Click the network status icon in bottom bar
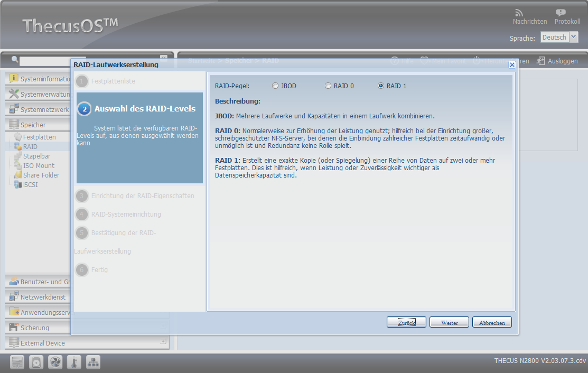The image size is (588, 373). click(93, 362)
